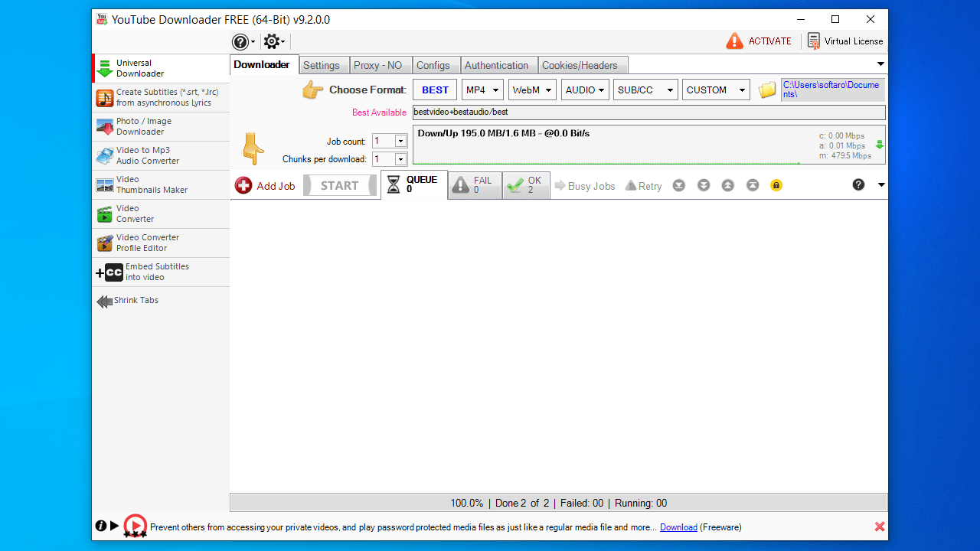Open the help question mark menu in top toolbar
This screenshot has height=551, width=980.
(x=243, y=42)
